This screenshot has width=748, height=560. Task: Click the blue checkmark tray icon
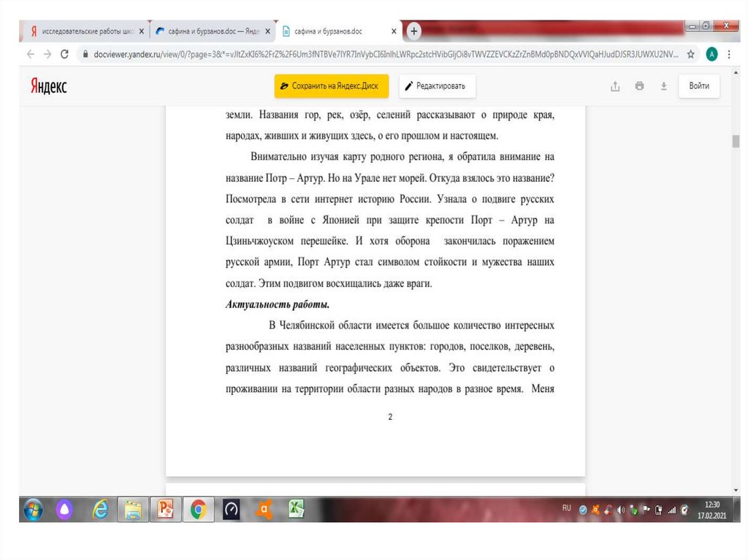pos(582,510)
